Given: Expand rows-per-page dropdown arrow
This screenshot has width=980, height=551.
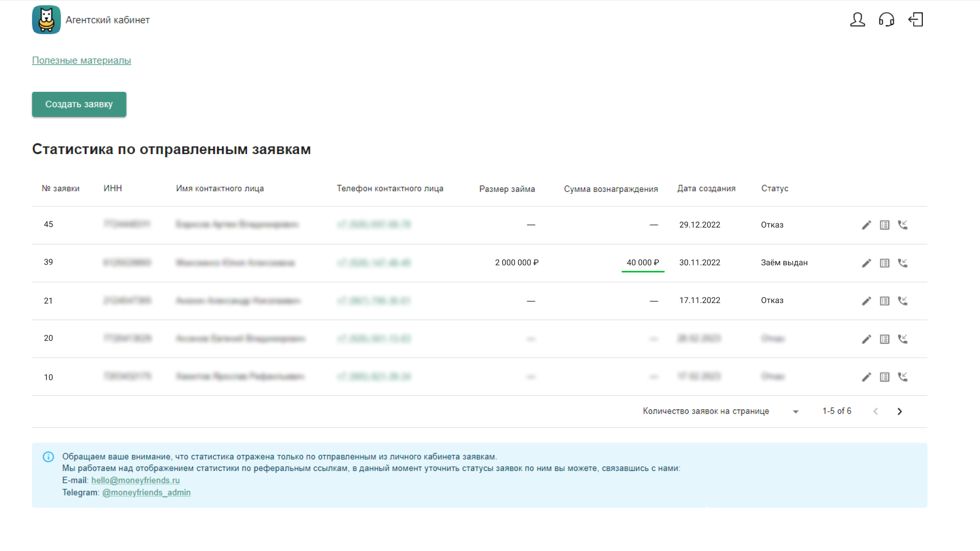Looking at the screenshot, I should (795, 412).
